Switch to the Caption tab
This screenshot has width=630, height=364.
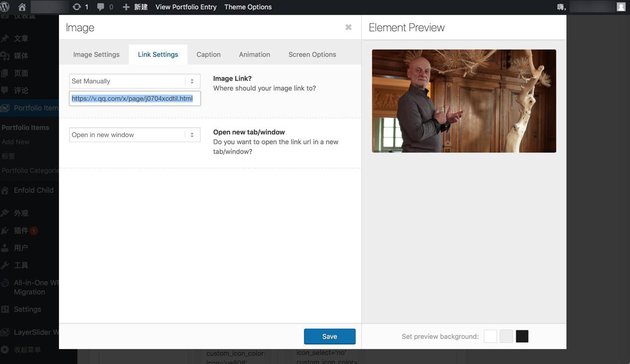(208, 55)
